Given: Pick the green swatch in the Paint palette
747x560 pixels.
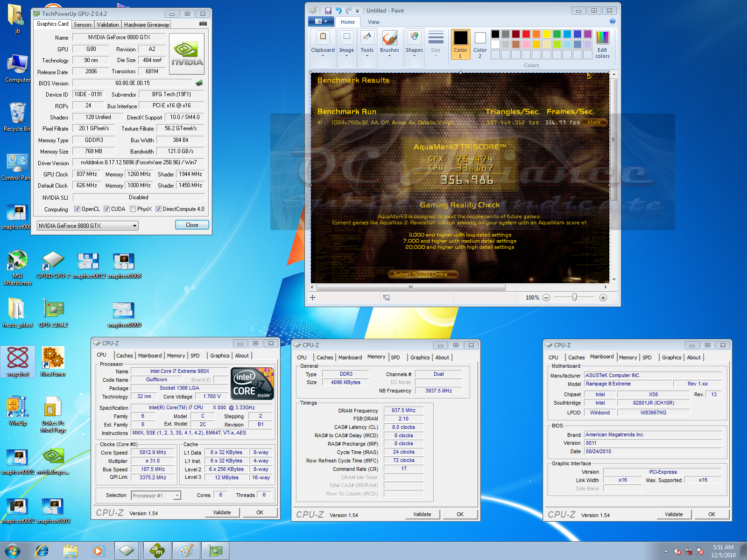Looking at the screenshot, I should [x=557, y=34].
